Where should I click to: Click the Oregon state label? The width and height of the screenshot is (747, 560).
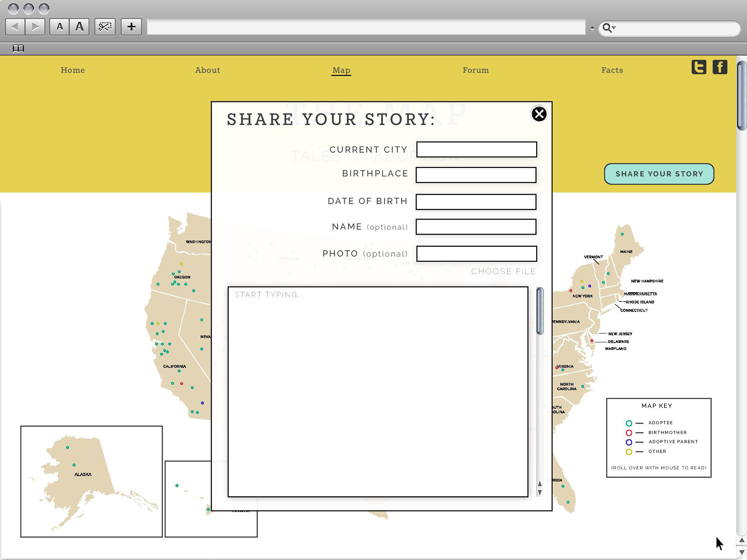[x=182, y=277]
